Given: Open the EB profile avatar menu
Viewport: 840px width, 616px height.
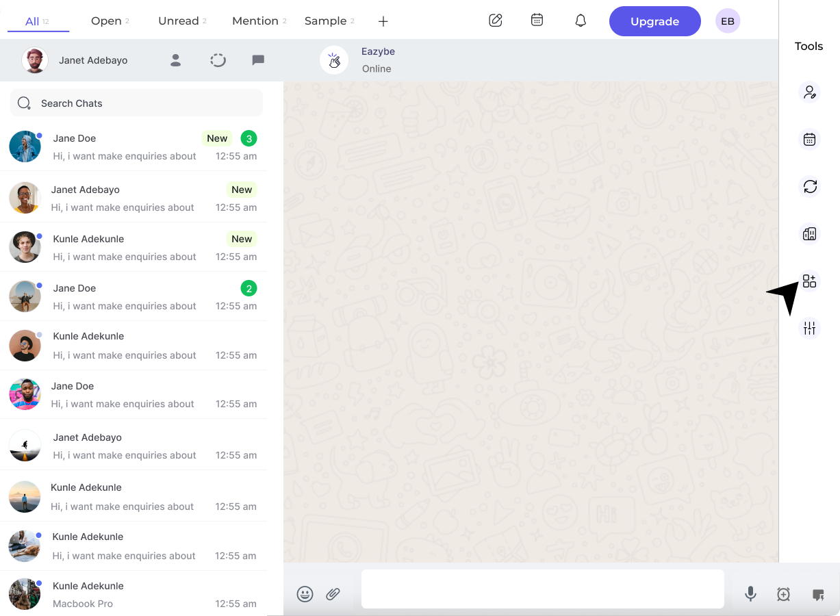Looking at the screenshot, I should pos(727,21).
